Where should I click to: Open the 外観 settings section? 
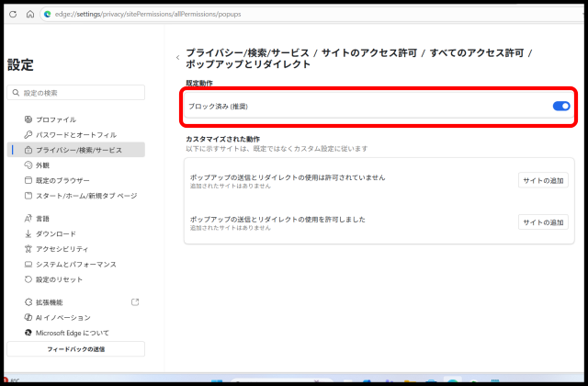[x=75, y=165]
